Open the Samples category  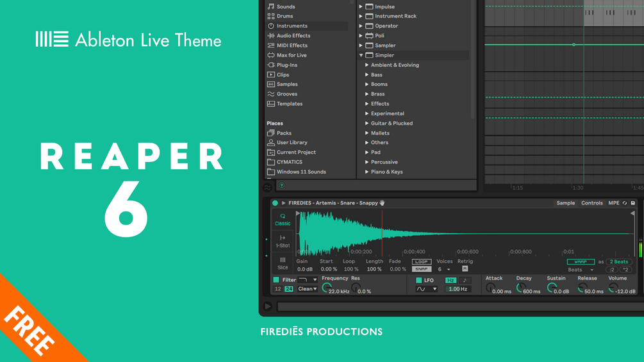283,84
